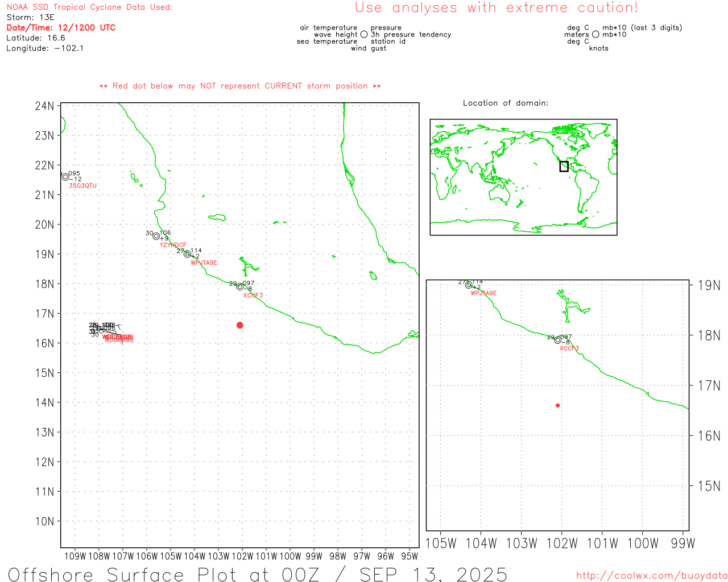
Task: Click WPJTA9E station circle in the inset map
Action: click(x=469, y=285)
